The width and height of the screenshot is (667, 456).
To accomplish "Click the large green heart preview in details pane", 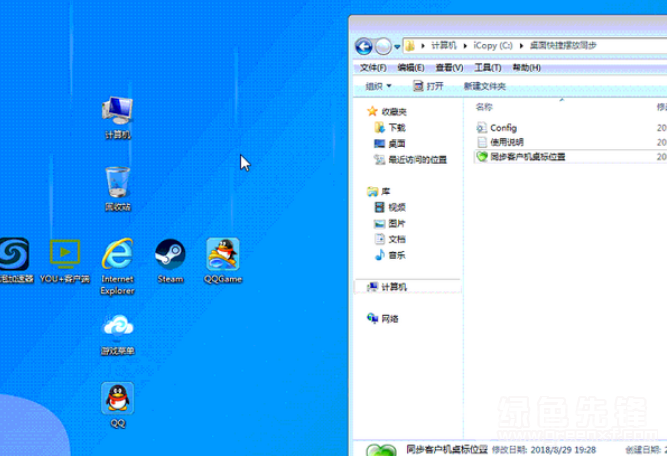I will coord(381,450).
